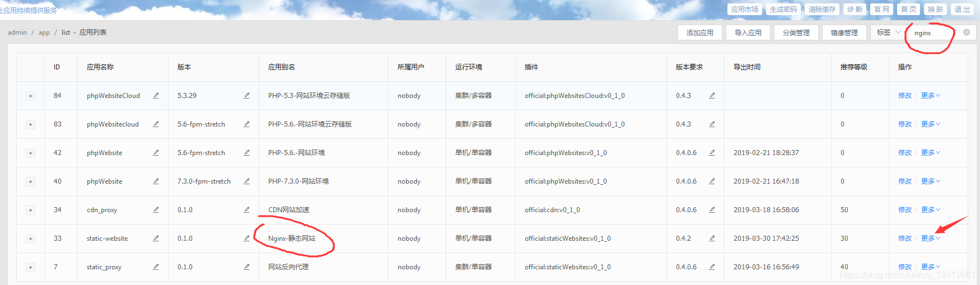Open 换肤 skin switcher

pos(936,10)
